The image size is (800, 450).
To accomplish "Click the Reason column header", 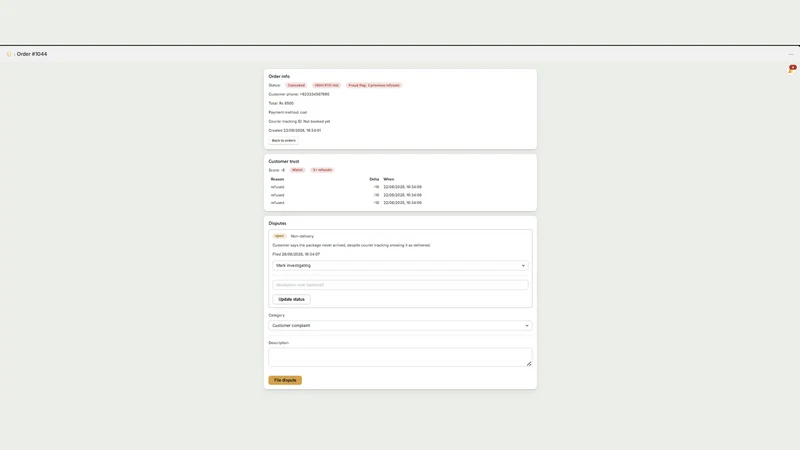I will coord(278,179).
